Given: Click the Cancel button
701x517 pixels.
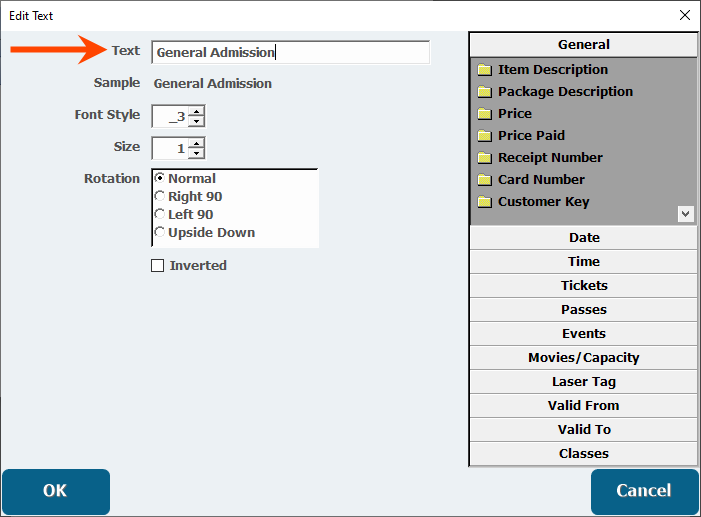Looking at the screenshot, I should click(x=644, y=491).
